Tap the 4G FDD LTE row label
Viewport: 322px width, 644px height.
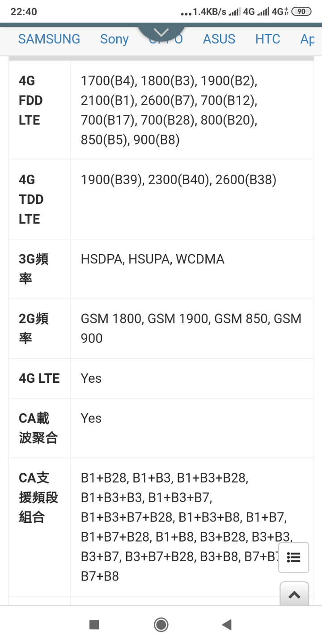pyautogui.click(x=31, y=101)
